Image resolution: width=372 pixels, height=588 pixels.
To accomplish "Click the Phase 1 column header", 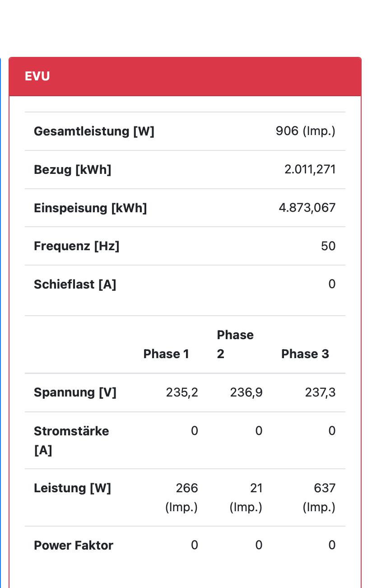I will coord(166,354).
